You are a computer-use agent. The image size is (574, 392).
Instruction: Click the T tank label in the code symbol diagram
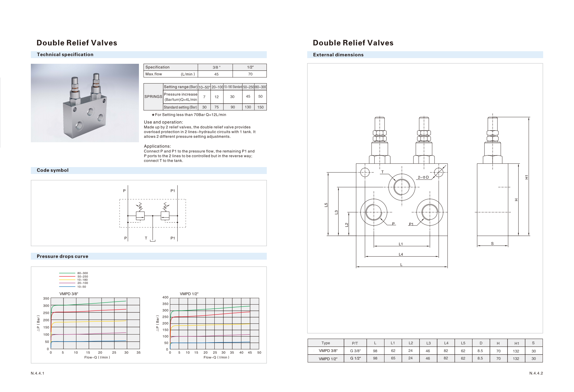pos(146,238)
